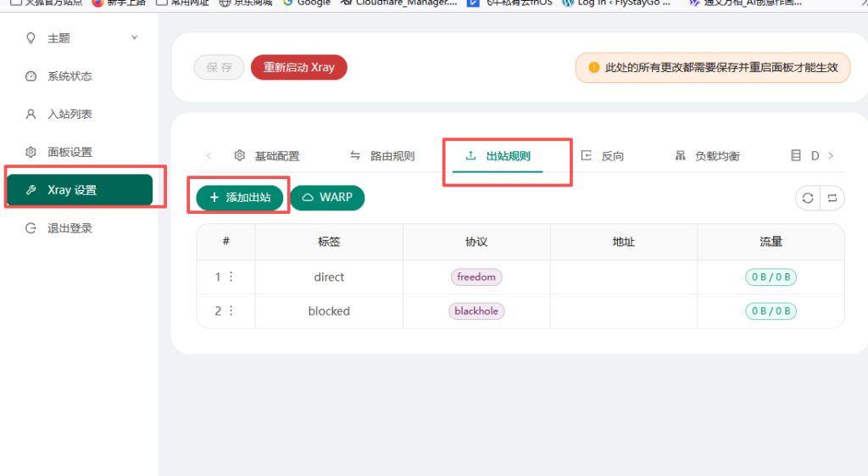Click 退出登录 to log out
Image resolution: width=868 pixels, height=476 pixels.
[x=70, y=228]
